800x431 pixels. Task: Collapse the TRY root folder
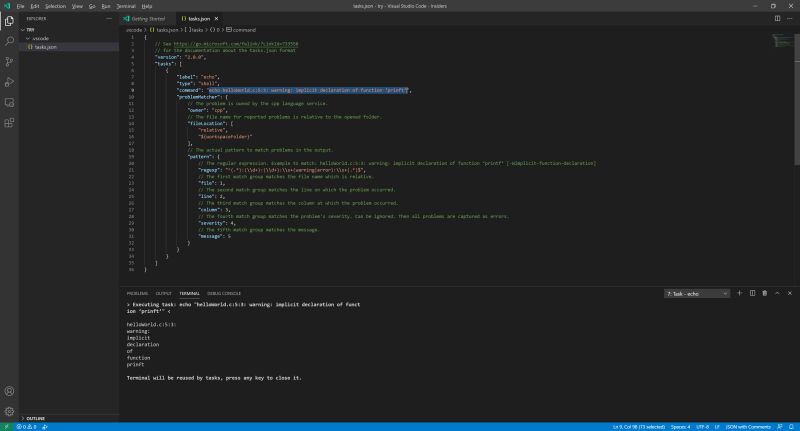tap(22, 30)
